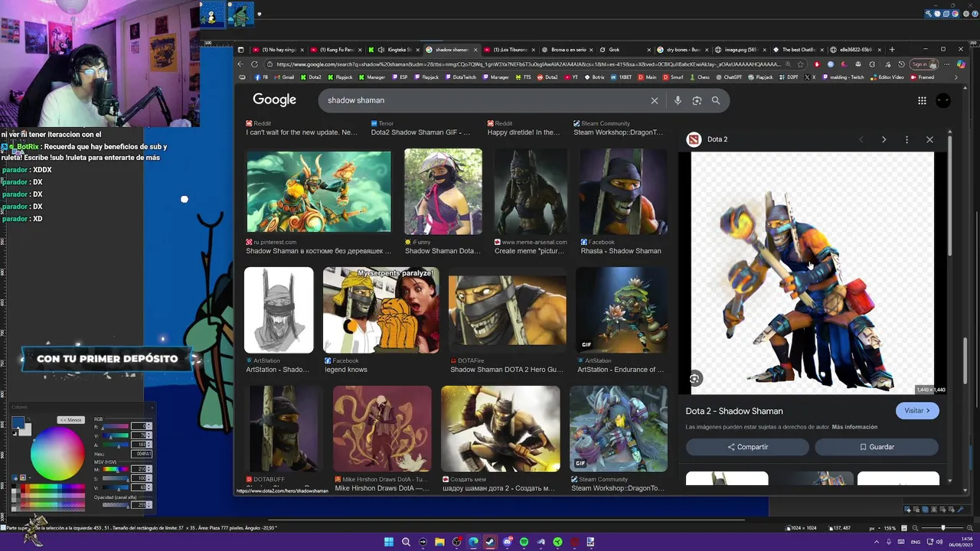Open Steam from the taskbar

(x=490, y=542)
